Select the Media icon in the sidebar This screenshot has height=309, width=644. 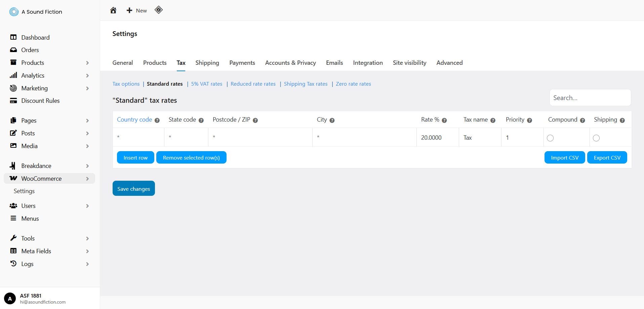[13, 146]
